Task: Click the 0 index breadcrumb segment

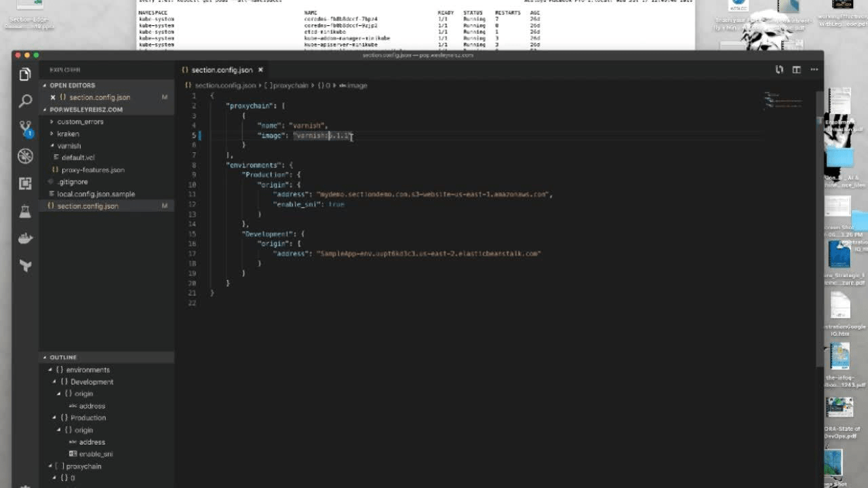Action: pos(323,86)
